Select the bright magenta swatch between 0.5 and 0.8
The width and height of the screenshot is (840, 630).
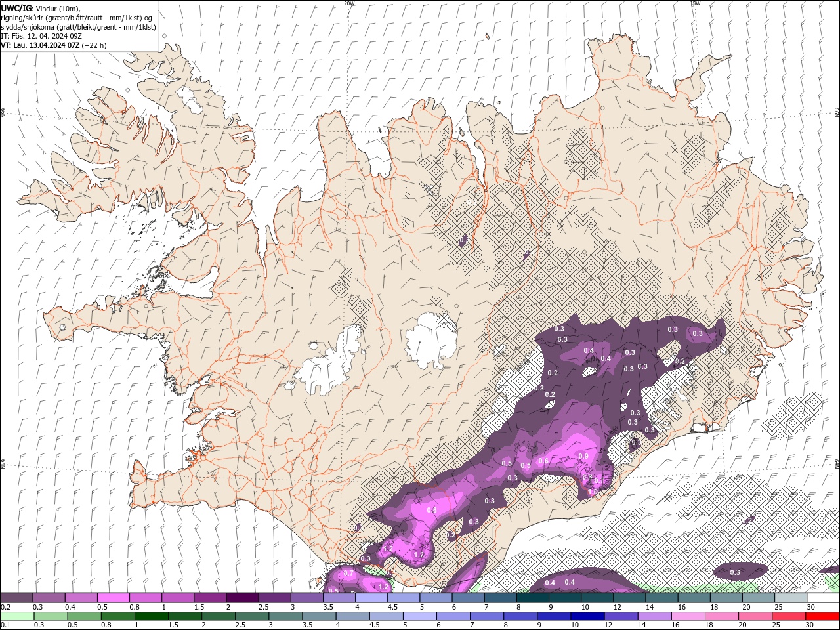(x=114, y=598)
